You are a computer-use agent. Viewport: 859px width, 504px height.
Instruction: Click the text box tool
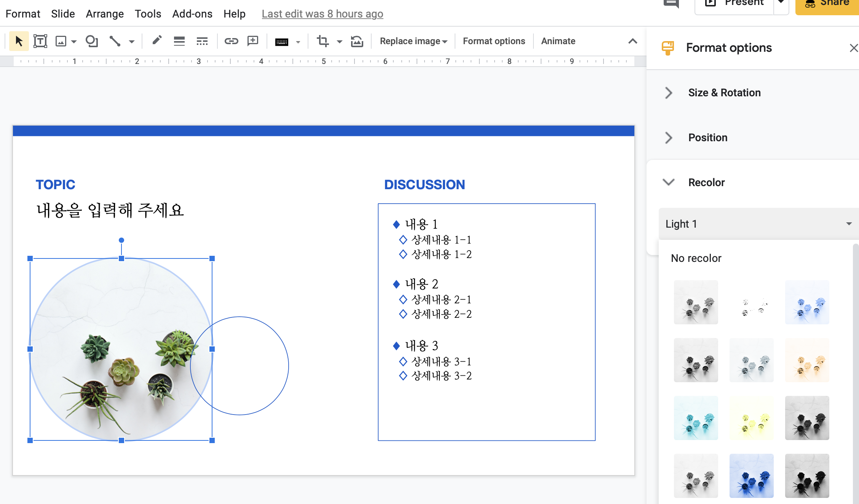[40, 41]
